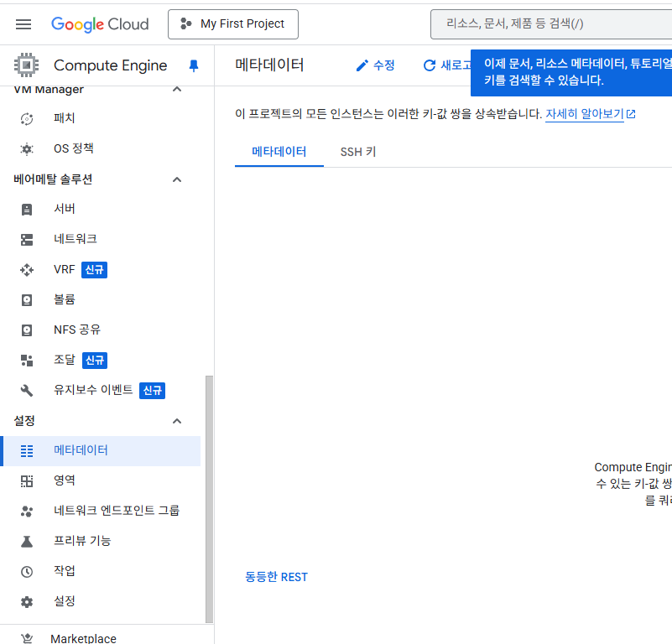Switch to the SSH 키 tab
The image size is (672, 644).
point(358,152)
